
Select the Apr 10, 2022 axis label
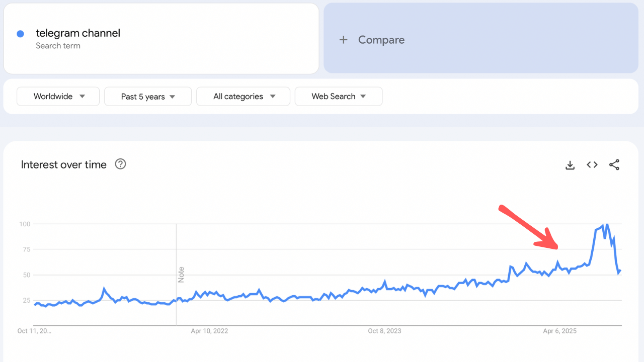point(209,331)
